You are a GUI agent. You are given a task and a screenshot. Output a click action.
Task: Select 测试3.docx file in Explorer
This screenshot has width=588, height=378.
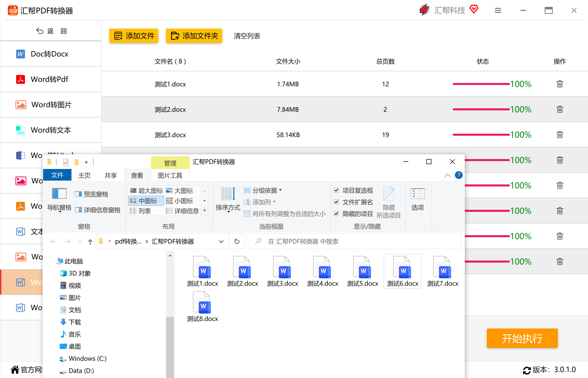(282, 271)
